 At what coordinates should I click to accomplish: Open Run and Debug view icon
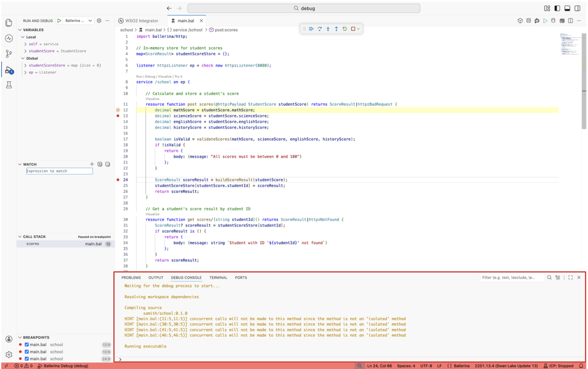[x=9, y=70]
